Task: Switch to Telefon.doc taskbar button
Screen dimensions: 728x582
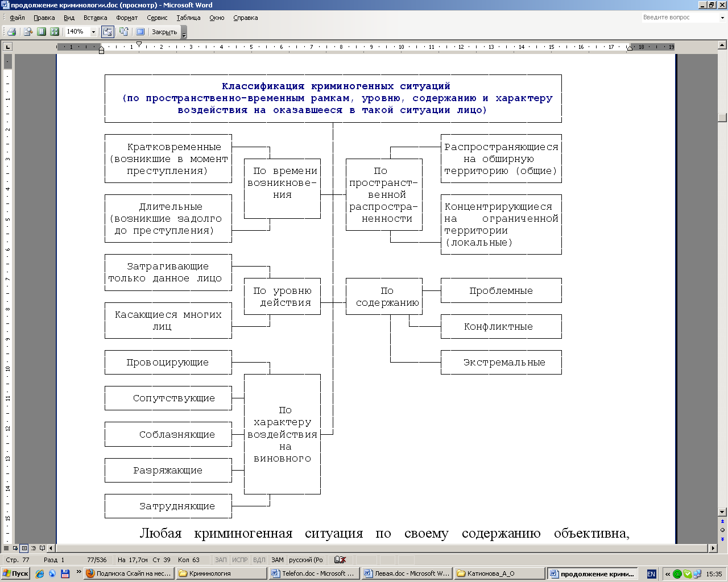Action: tap(315, 574)
